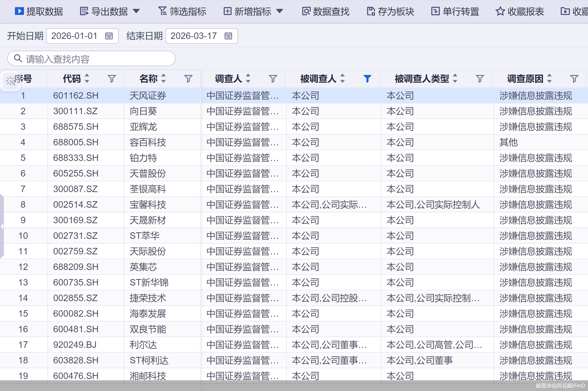Click the 序号 column header
Screen dimensions: 588x391
[23, 78]
